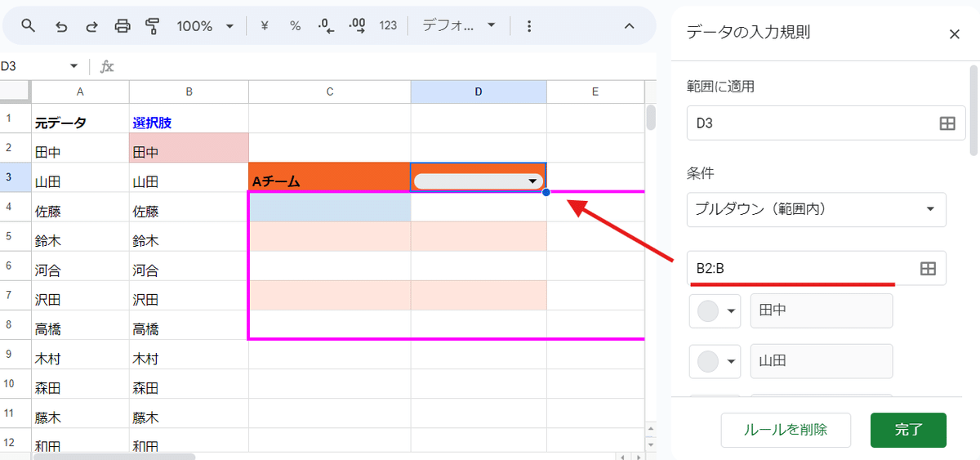Select column A header
Image resolution: width=980 pixels, height=460 pixels.
pyautogui.click(x=80, y=92)
